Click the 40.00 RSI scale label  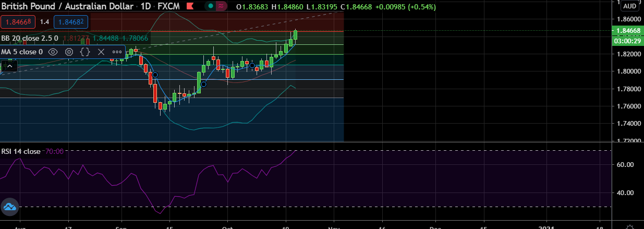625,193
